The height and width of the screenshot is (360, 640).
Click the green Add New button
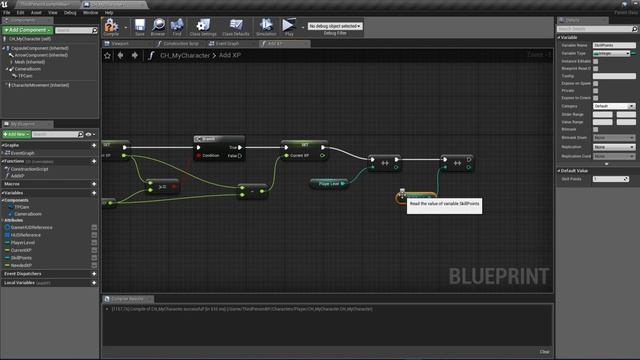tap(16, 134)
